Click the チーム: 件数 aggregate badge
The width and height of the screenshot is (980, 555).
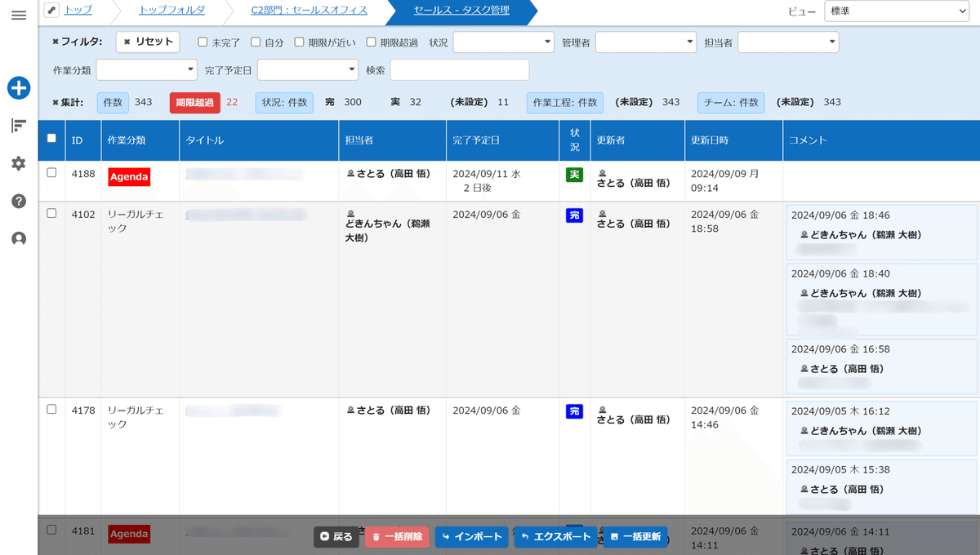tap(731, 102)
